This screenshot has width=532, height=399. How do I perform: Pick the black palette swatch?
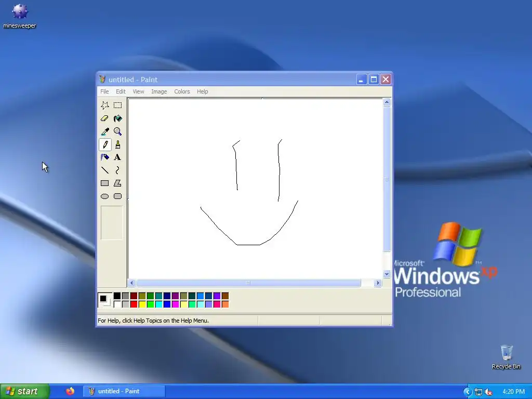[117, 296]
